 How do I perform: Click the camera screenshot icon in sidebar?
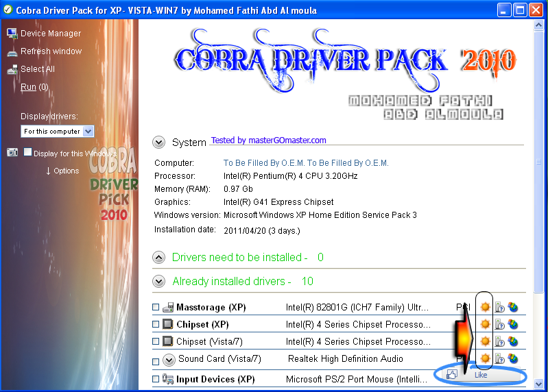12,152
